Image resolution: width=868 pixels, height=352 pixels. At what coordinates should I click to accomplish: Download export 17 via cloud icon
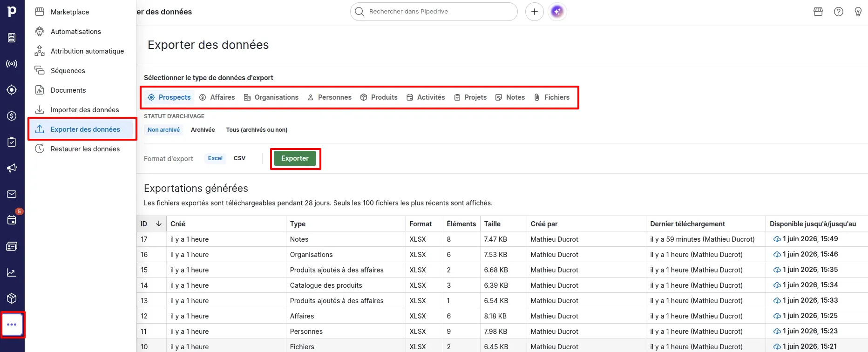[777, 239]
